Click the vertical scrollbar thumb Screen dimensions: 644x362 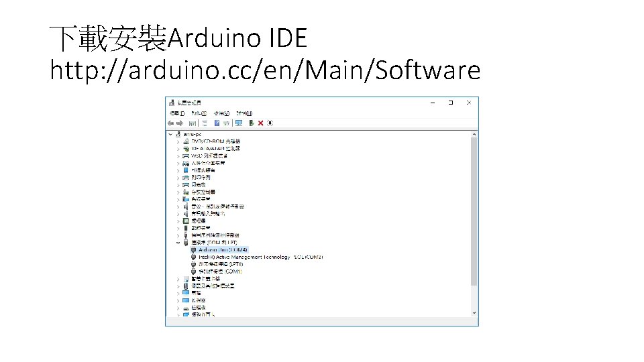(x=474, y=211)
